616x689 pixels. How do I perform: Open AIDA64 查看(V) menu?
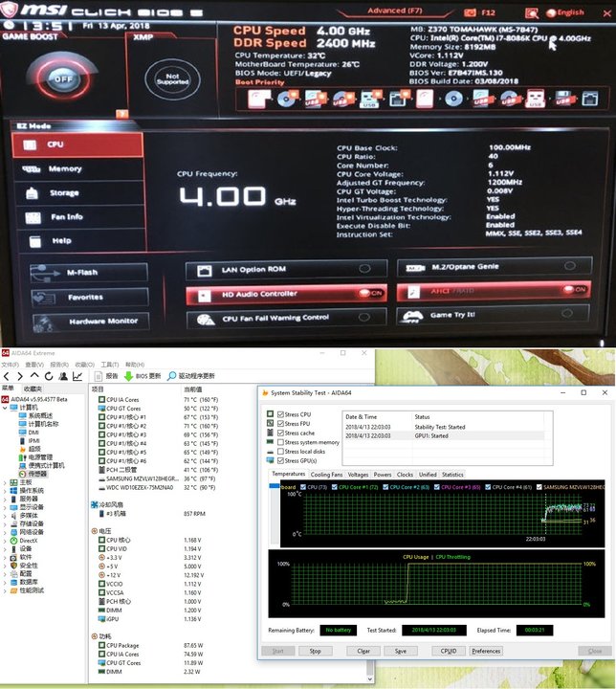(34, 365)
